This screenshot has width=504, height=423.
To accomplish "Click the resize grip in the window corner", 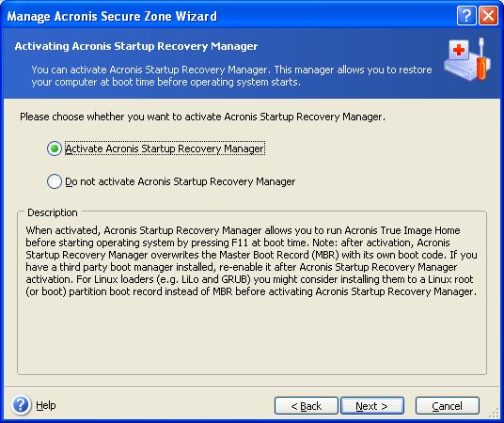I will click(496, 414).
